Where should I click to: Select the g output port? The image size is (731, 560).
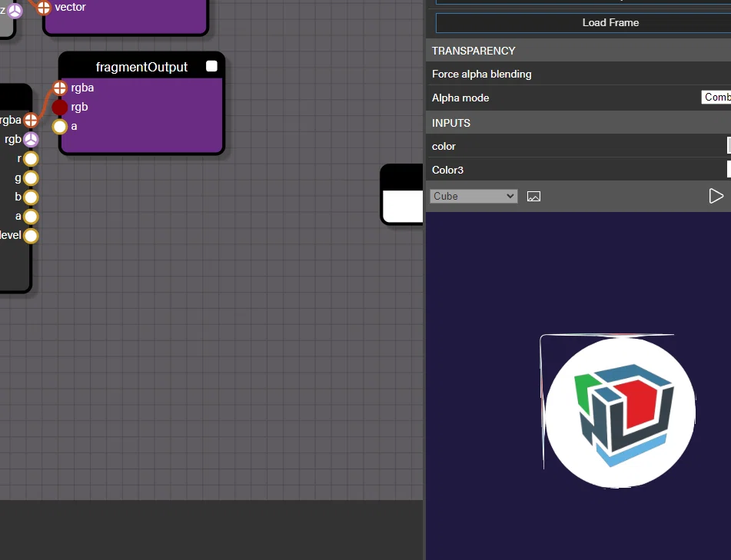pos(31,178)
